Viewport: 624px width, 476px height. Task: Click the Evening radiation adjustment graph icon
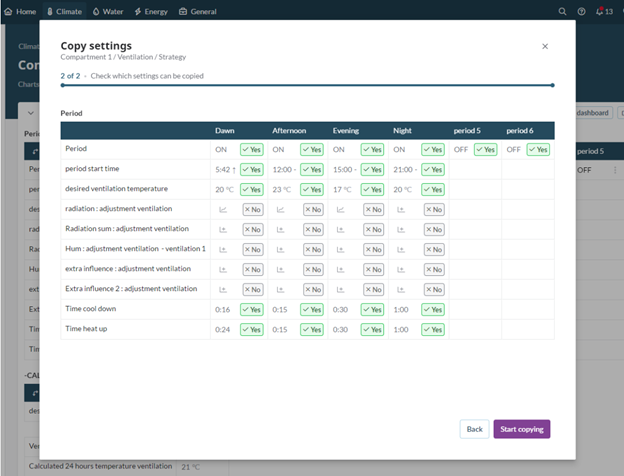point(340,209)
